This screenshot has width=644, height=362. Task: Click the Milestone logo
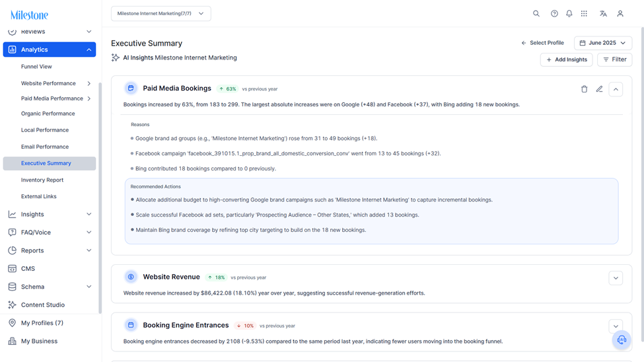click(x=29, y=15)
